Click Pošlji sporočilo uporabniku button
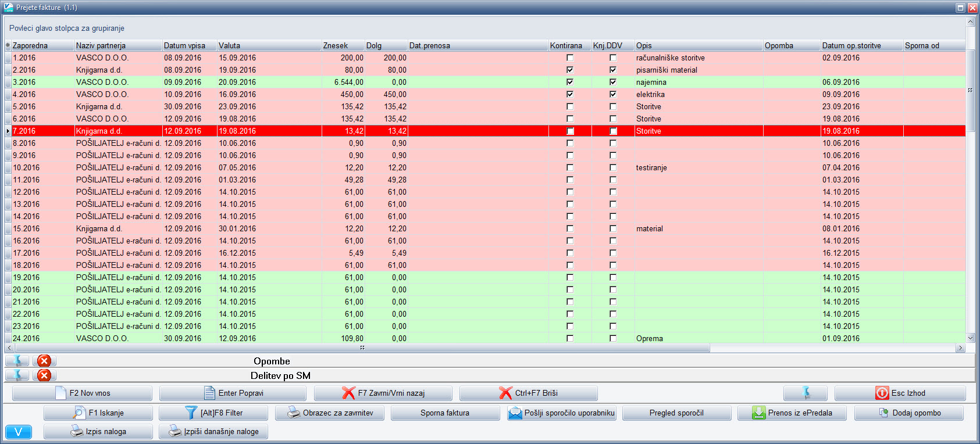Image resolution: width=980 pixels, height=444 pixels. (x=561, y=413)
